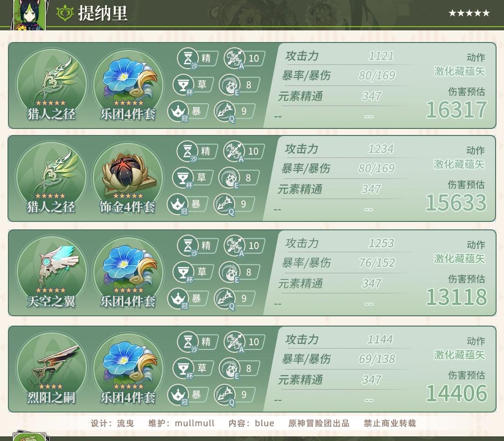The height and width of the screenshot is (441, 504).
Task: Click damage estimate 14406 in last card
Action: point(456,393)
